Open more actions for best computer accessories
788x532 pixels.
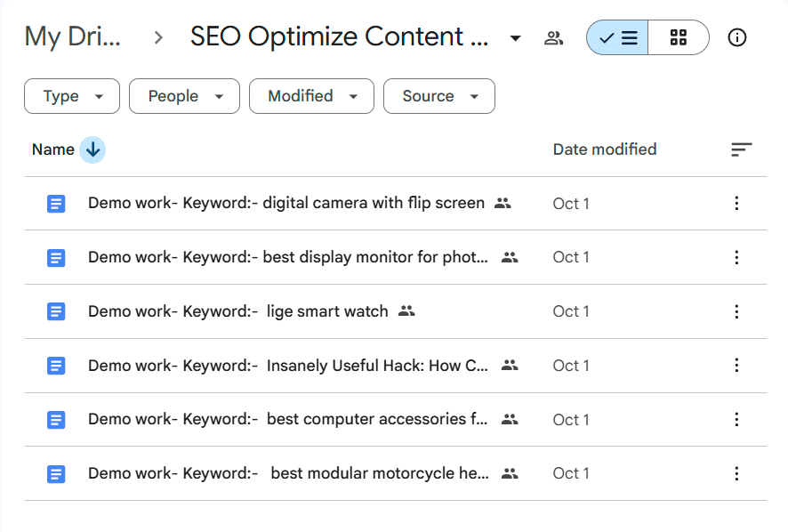point(736,419)
